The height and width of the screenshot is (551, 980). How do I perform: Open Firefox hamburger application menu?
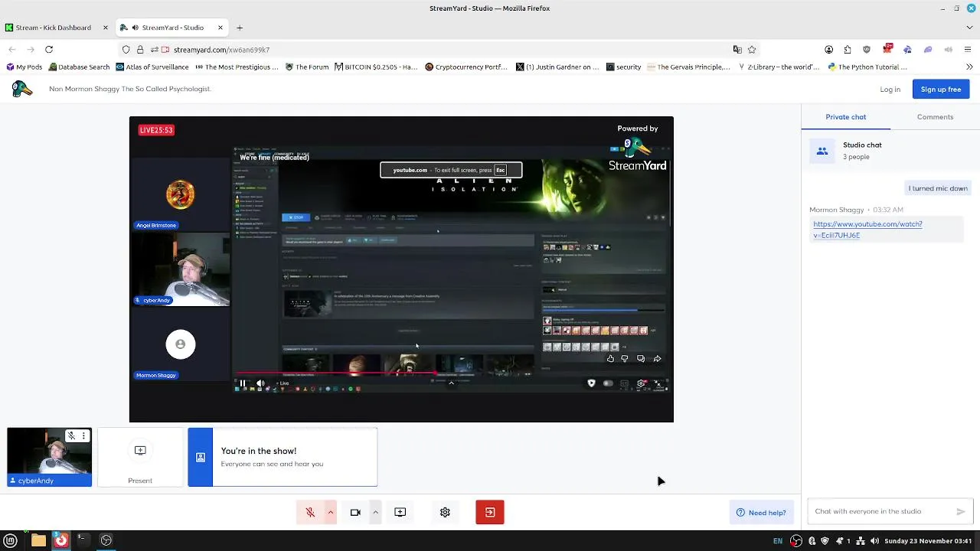coord(969,50)
